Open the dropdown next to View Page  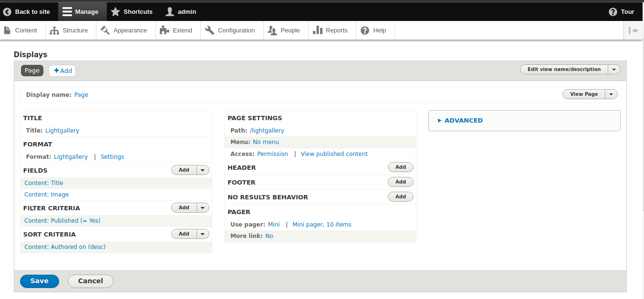tap(611, 94)
